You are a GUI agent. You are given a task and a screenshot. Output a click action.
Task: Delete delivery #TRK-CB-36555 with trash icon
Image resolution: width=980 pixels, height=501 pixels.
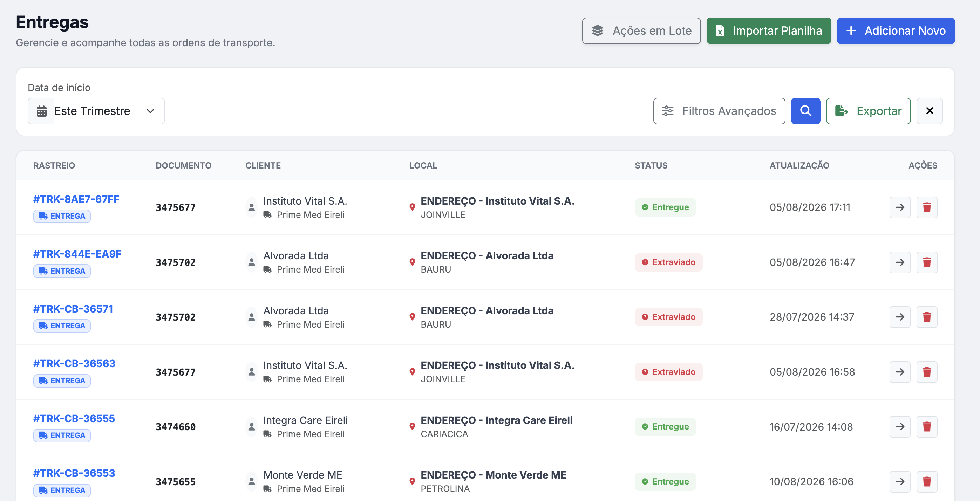[x=927, y=426]
